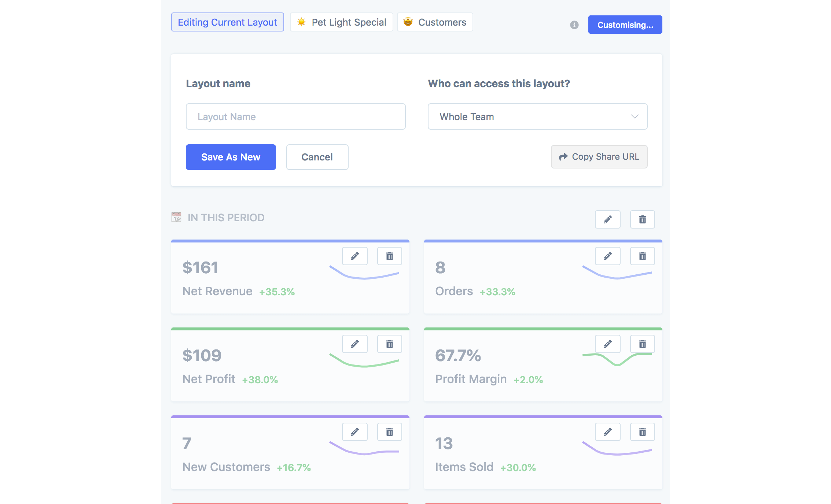Edit the Net Profit card
Screen dimensions: 831x504
point(354,344)
